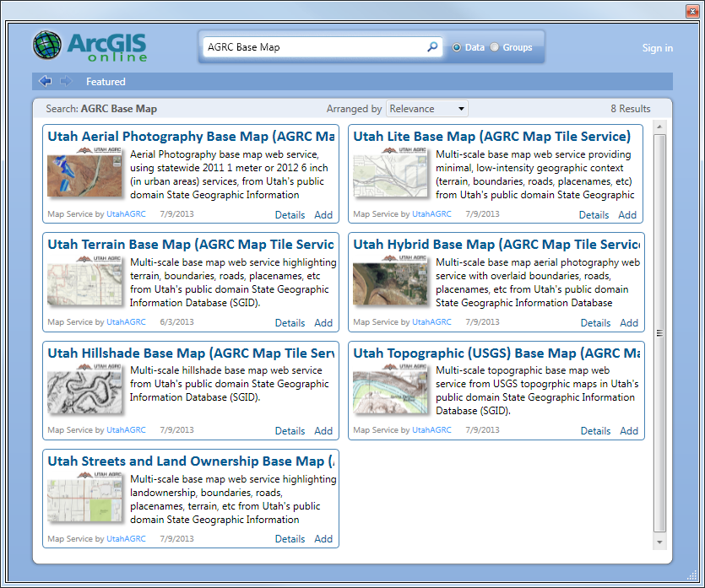Screen dimensions: 705x588
Task: Select the Data radio button
Action: coord(457,47)
